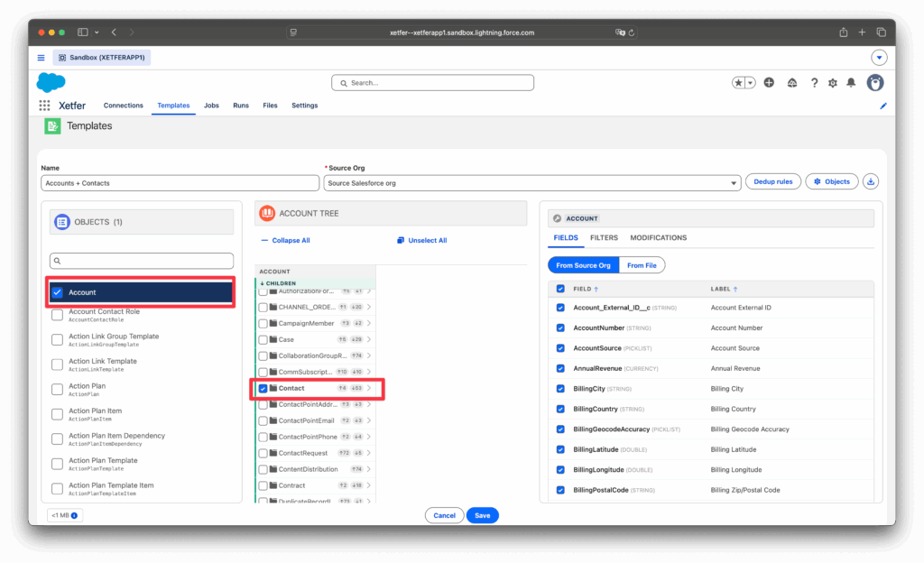Click the Objects panel list icon
The image size is (924, 563).
(62, 222)
